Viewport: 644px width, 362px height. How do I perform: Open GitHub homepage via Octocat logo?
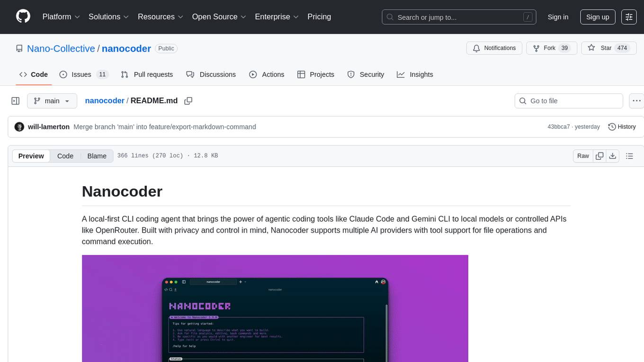pos(23,17)
